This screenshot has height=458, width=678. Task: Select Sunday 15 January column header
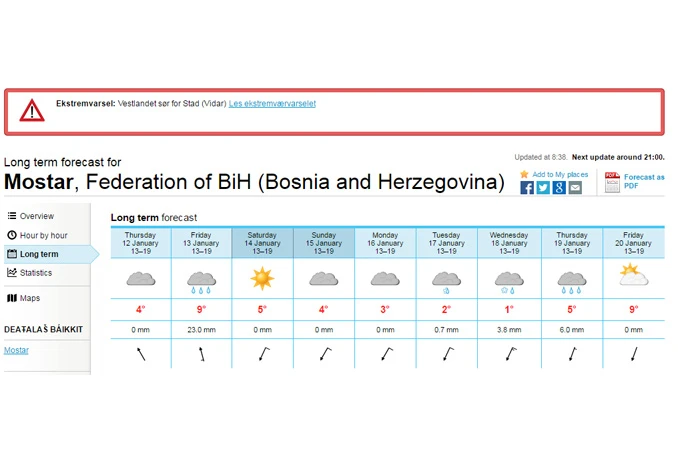pyautogui.click(x=324, y=243)
